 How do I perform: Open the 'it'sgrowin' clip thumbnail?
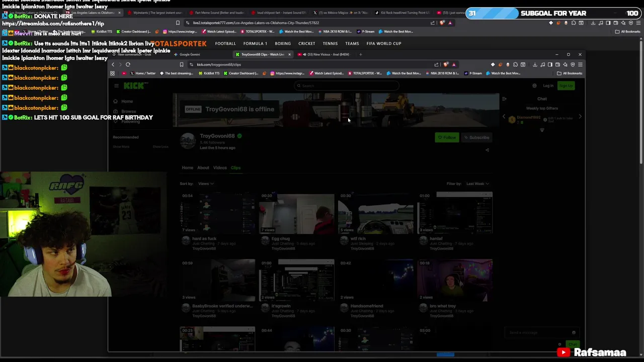click(297, 280)
